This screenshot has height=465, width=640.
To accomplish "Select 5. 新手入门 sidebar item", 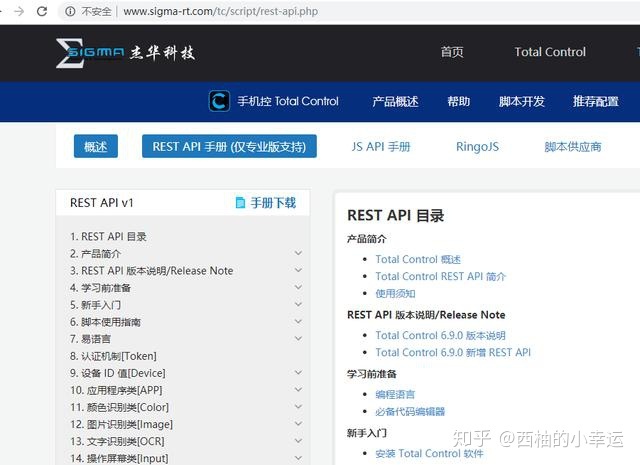I will pyautogui.click(x=95, y=305).
